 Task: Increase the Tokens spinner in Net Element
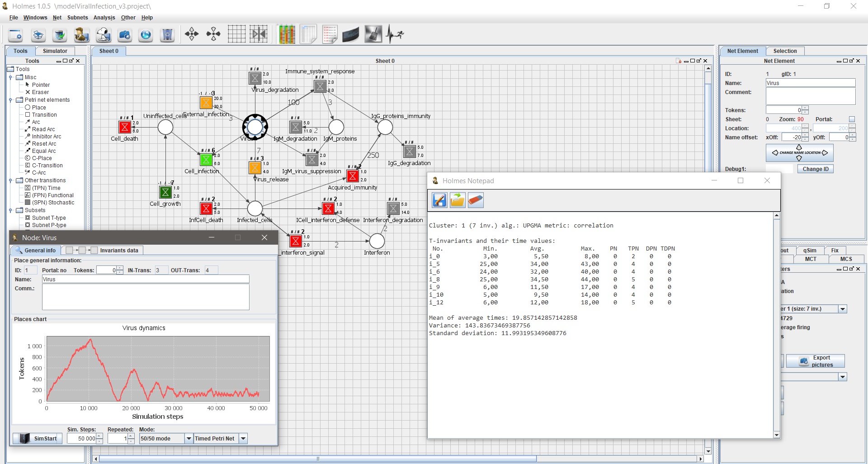point(805,108)
